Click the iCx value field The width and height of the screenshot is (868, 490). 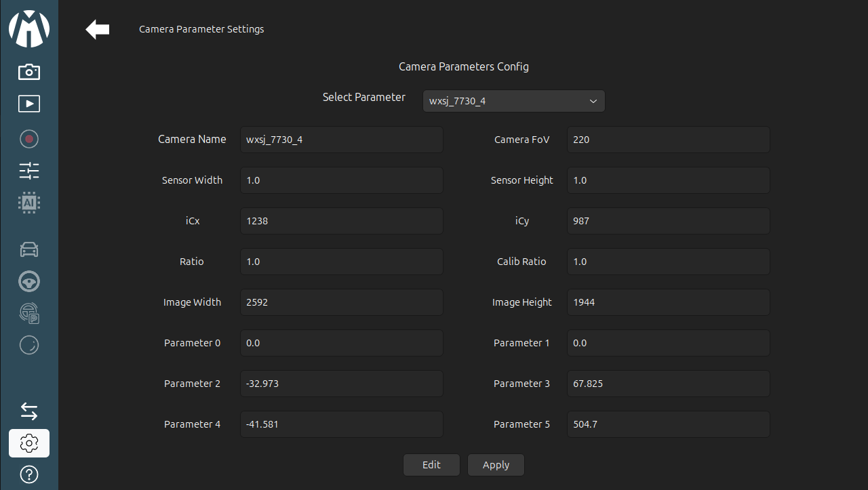[341, 221]
